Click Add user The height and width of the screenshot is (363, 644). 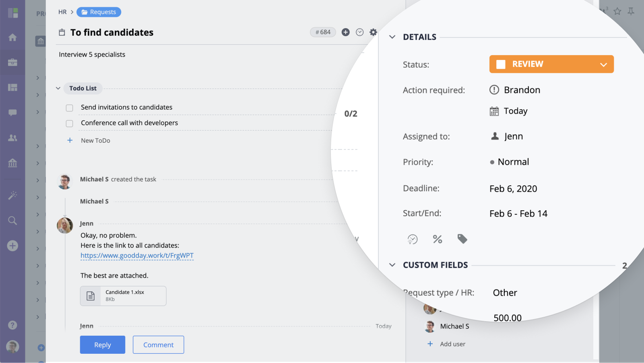tap(452, 344)
